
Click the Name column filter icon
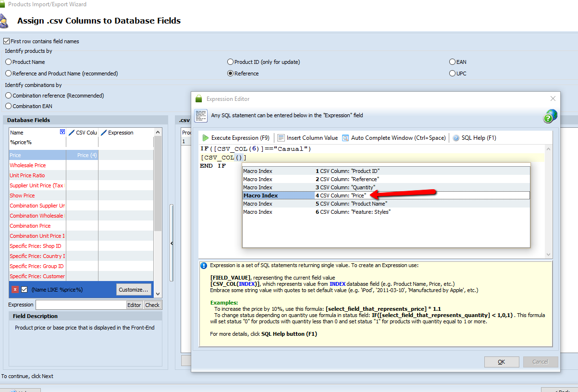[x=62, y=132]
